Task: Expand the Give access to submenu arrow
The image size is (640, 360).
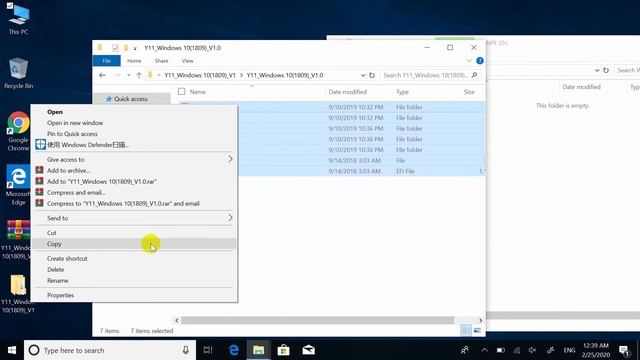Action: 230,159
